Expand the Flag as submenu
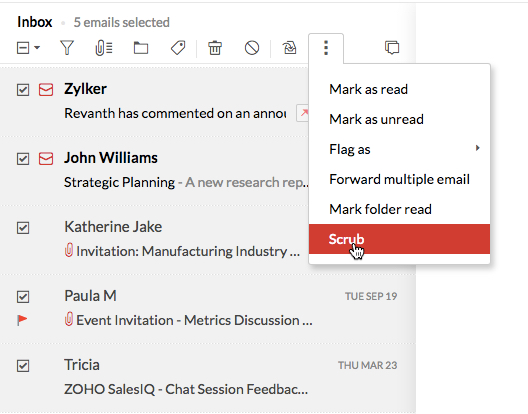Image resolution: width=528 pixels, height=414 pixels. click(x=399, y=149)
